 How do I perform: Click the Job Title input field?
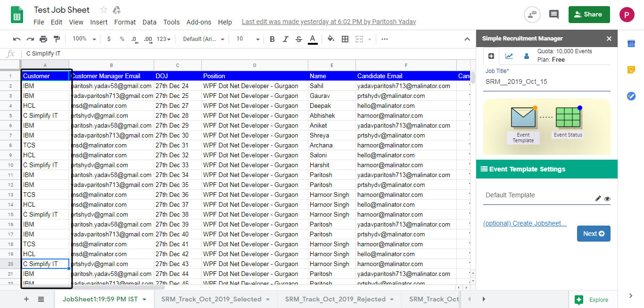pyautogui.click(x=547, y=82)
